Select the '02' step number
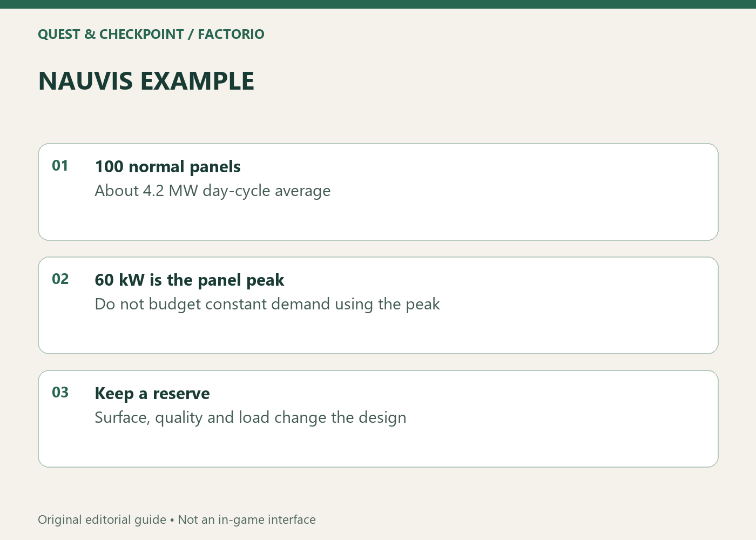Image resolution: width=756 pixels, height=540 pixels. [x=60, y=279]
